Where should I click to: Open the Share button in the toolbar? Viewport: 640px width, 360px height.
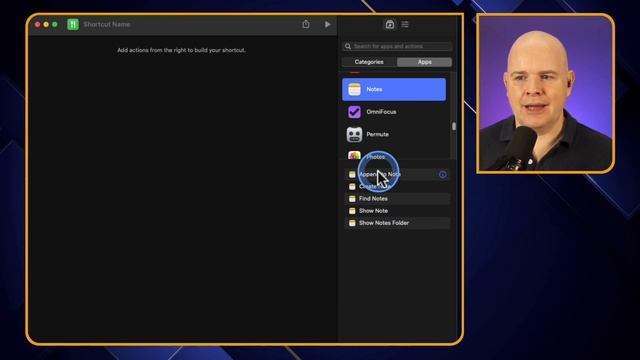(306, 24)
